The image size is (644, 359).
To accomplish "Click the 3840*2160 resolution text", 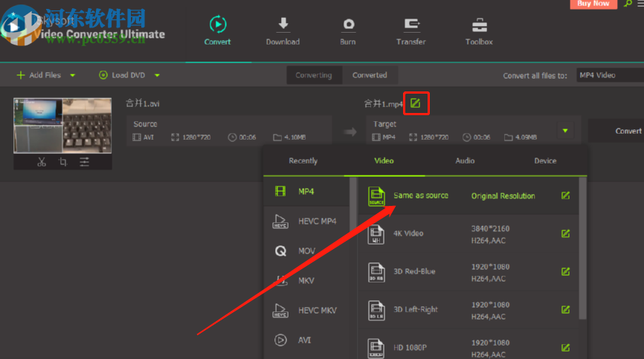I will click(490, 228).
